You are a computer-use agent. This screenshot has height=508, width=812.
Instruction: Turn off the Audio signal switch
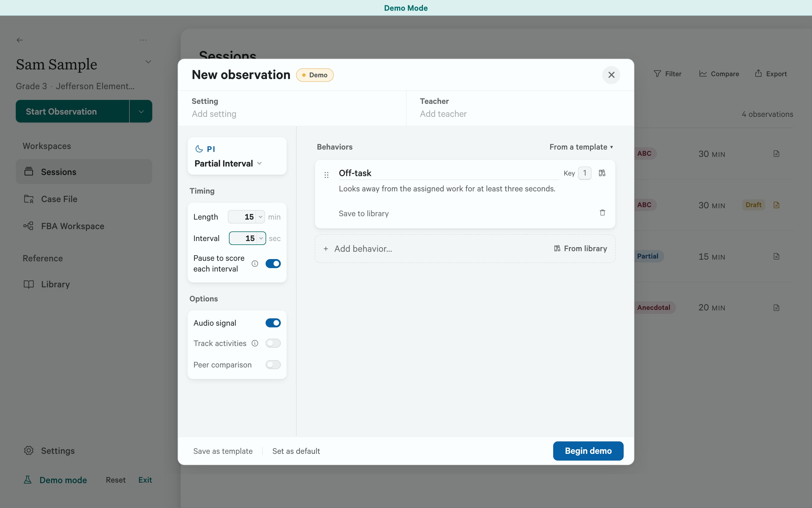pos(273,323)
